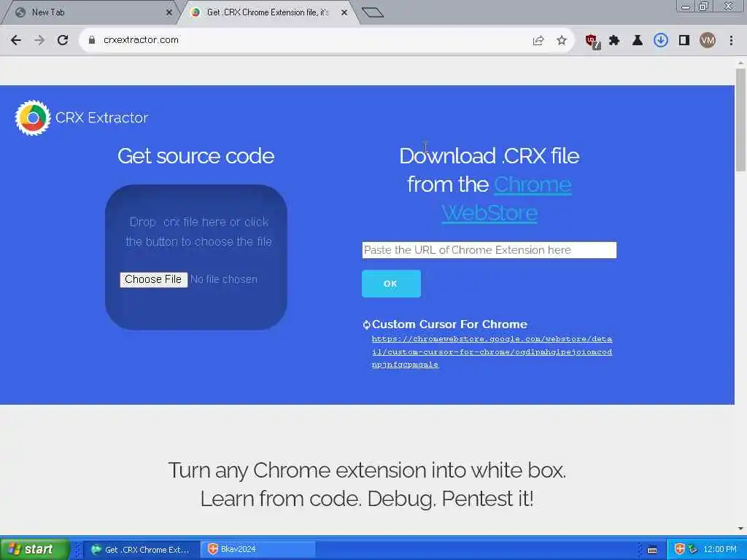Click the Paste the URL of Chrome Extension field
The image size is (747, 560).
point(489,250)
